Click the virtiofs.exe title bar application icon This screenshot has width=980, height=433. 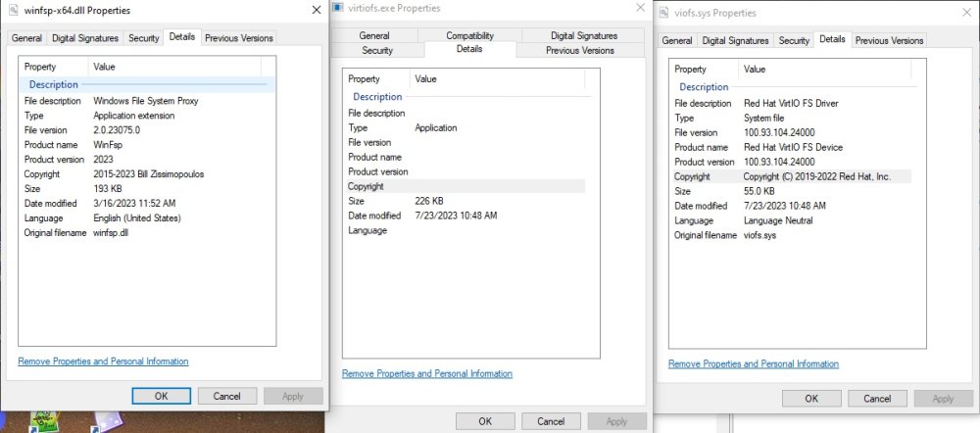[x=337, y=8]
